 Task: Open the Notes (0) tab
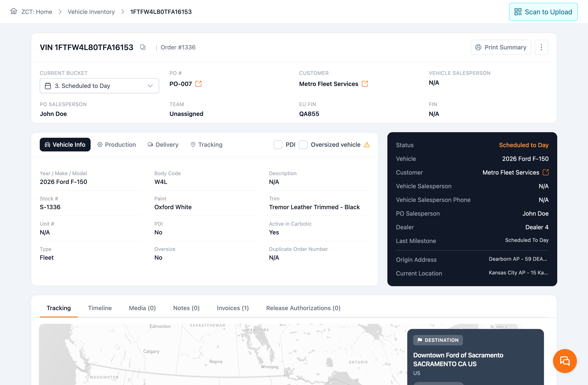point(186,308)
